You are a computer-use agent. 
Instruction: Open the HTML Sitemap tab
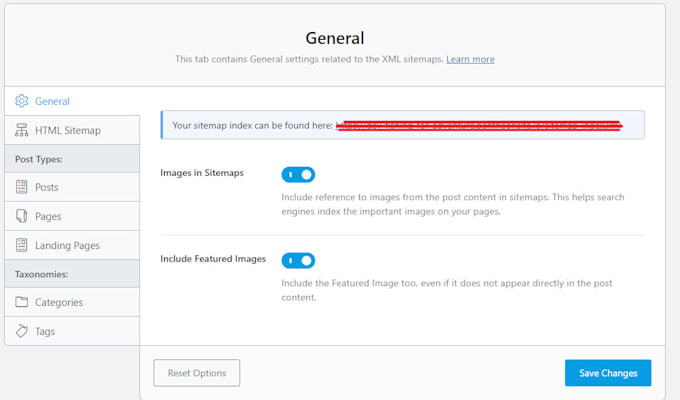click(72, 130)
